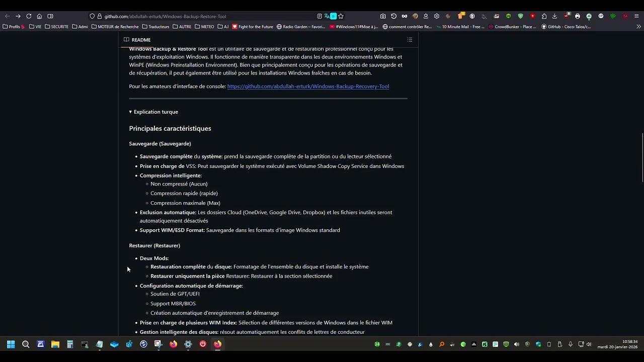The image size is (644, 362).
Task: Open the Traducteurs bookmark folder
Action: [x=156, y=27]
